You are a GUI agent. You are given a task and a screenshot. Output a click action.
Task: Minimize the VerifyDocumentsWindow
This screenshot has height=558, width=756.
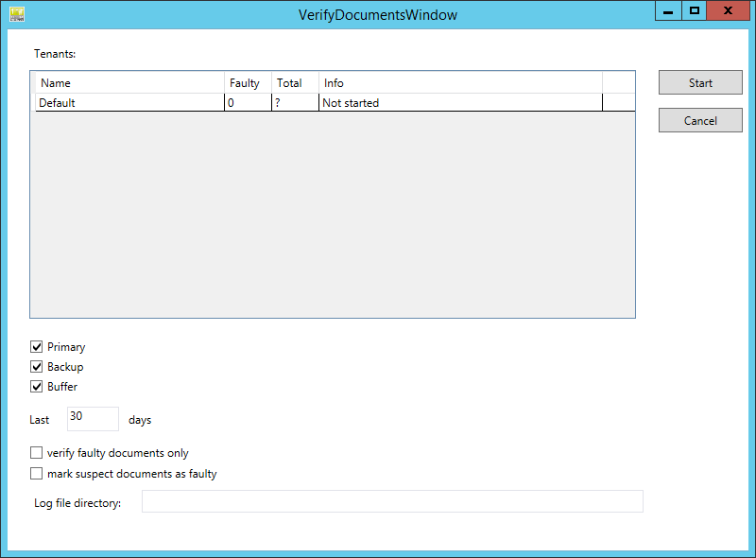[x=668, y=10]
